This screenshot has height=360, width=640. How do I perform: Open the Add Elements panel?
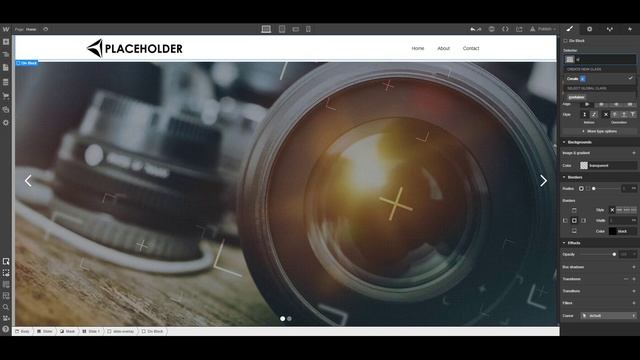tap(6, 42)
